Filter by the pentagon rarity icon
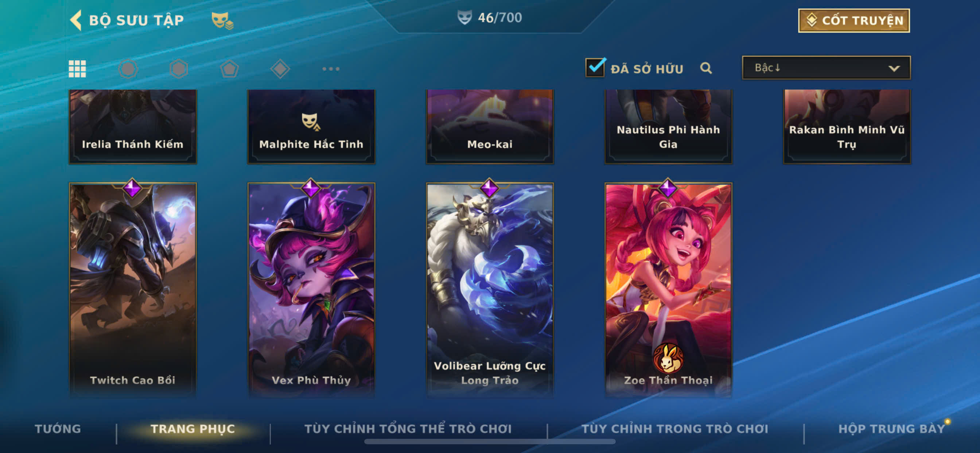This screenshot has width=980, height=453. click(x=229, y=69)
